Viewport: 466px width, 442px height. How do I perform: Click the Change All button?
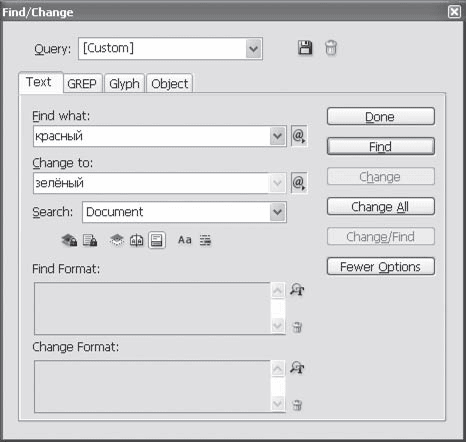(x=381, y=207)
